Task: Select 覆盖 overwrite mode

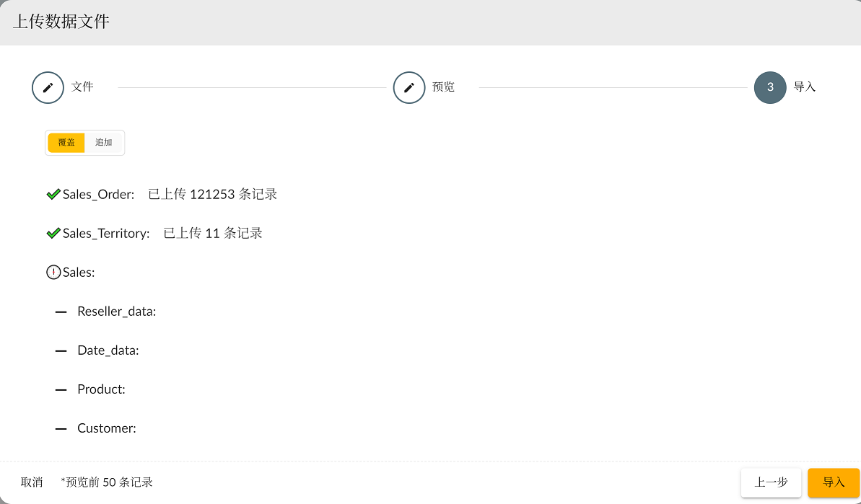Action: [x=66, y=143]
